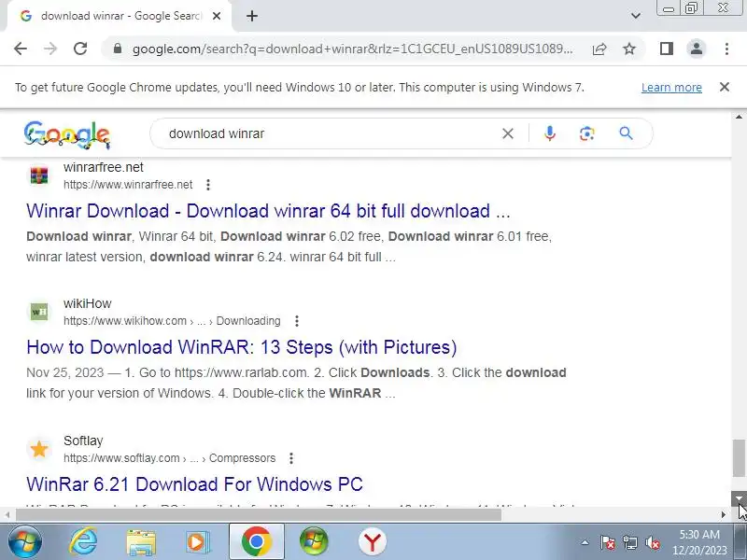
Task: Open Softlay result options menu
Action: [291, 458]
